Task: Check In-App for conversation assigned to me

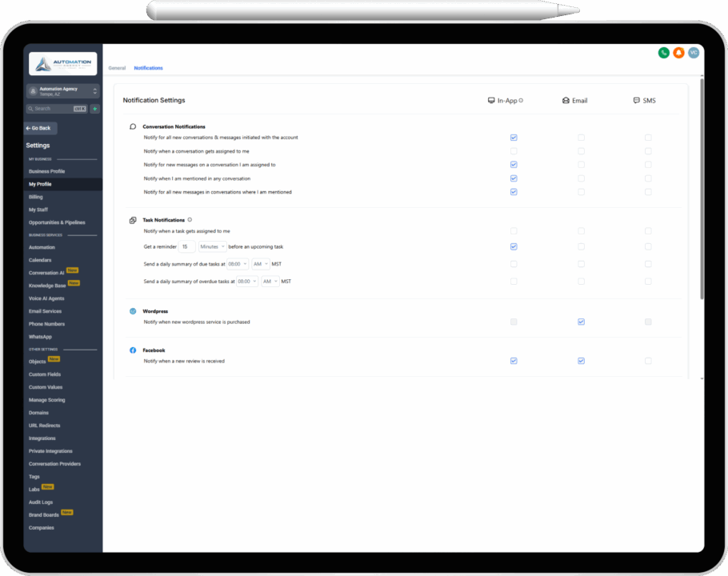Action: pyautogui.click(x=514, y=151)
